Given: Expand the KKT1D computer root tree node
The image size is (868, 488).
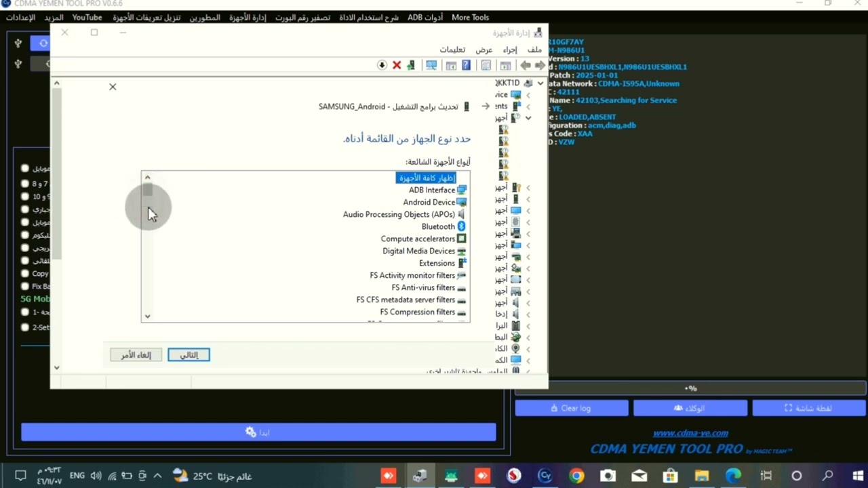Looking at the screenshot, I should point(540,83).
